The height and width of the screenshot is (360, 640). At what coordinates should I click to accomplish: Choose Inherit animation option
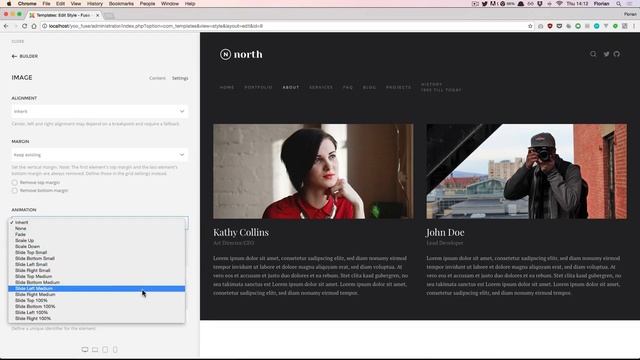click(96, 222)
